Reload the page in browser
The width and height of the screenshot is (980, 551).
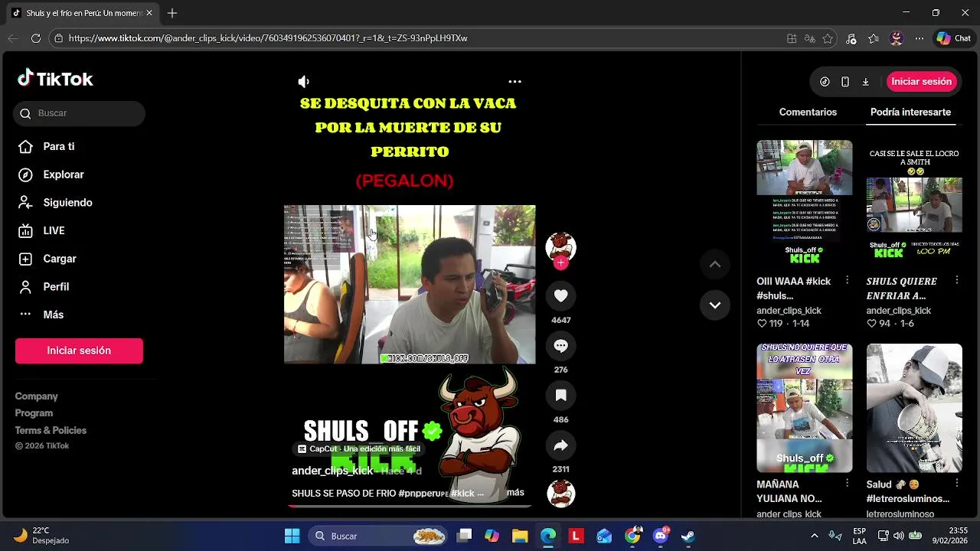[x=36, y=38]
